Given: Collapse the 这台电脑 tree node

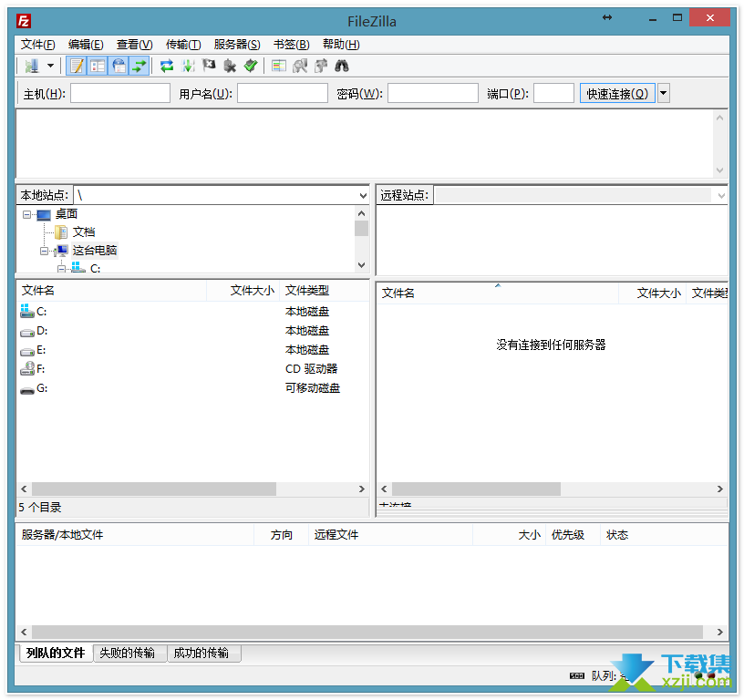Looking at the screenshot, I should point(44,251).
